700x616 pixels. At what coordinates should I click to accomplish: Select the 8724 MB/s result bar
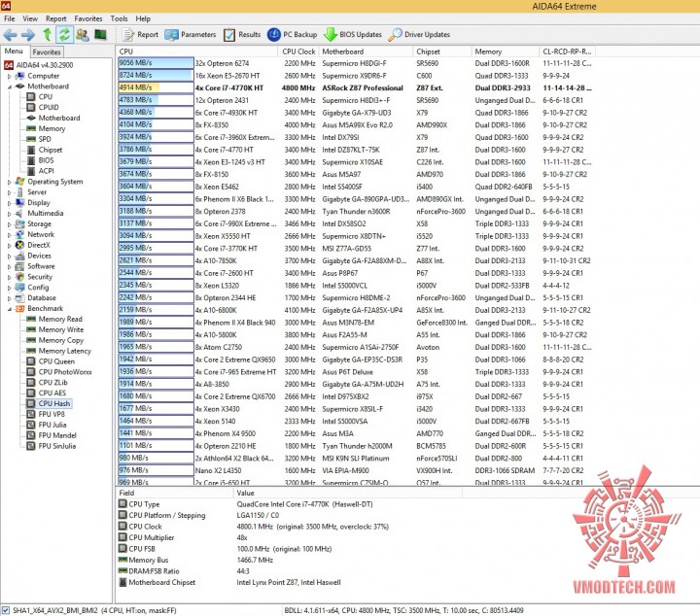click(x=156, y=76)
